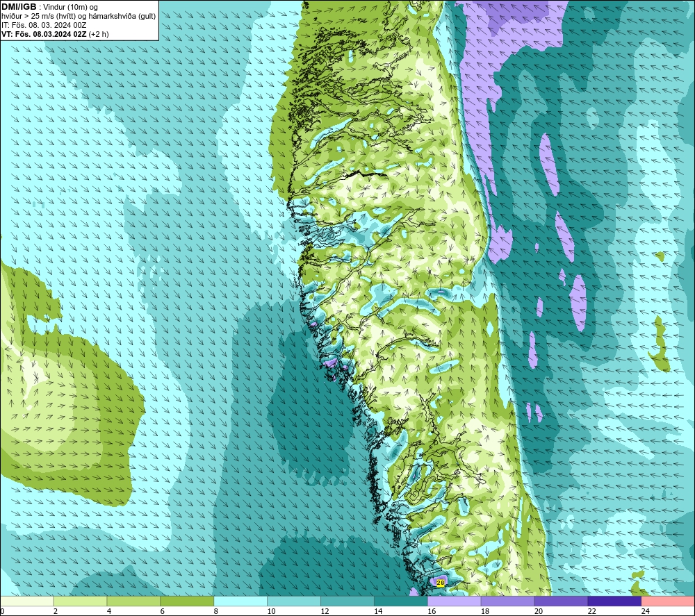This screenshot has height=616, width=695.
Task: Click the legend scale number 12
Action: [325, 611]
